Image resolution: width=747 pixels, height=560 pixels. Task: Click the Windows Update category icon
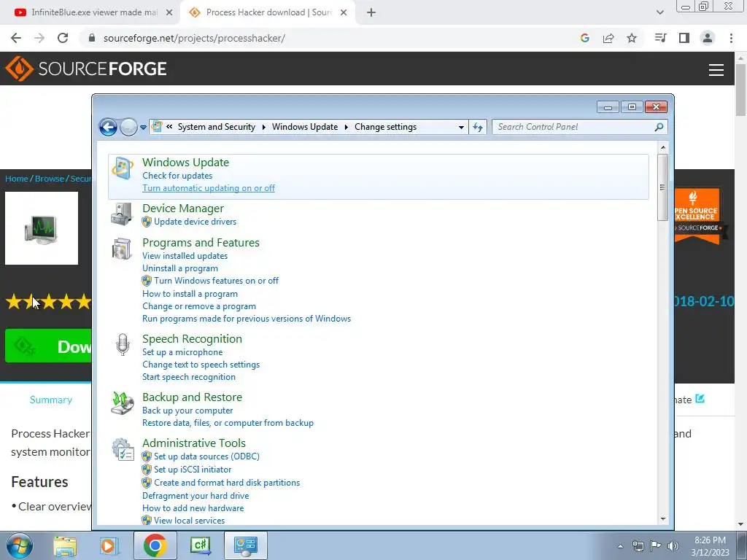coord(123,168)
